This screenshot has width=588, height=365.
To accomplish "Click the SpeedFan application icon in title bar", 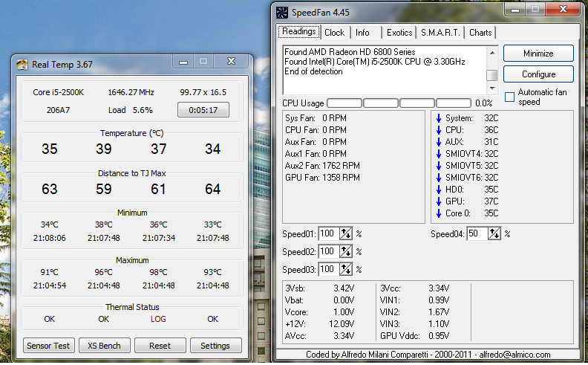I will (x=282, y=13).
